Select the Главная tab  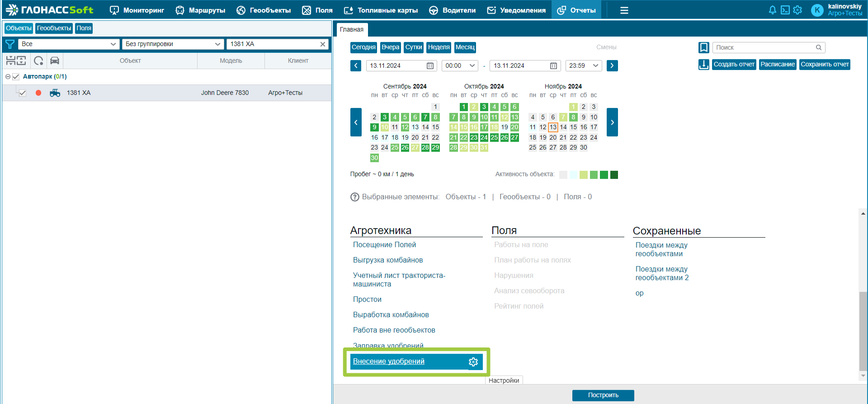352,30
